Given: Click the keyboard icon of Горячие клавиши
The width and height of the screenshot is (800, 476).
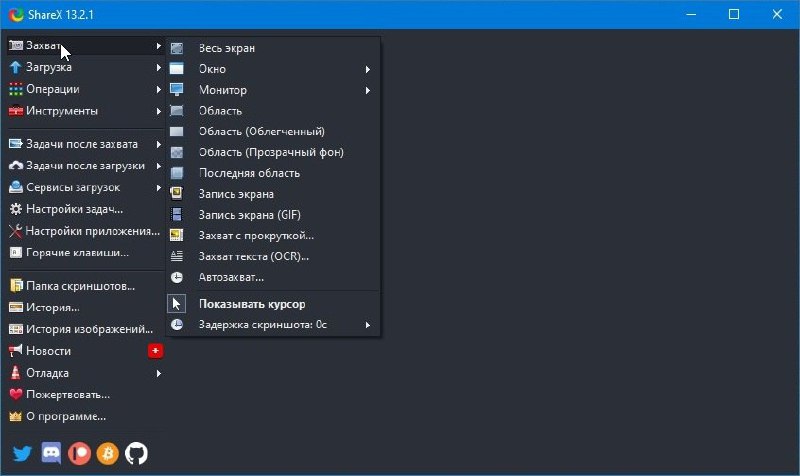Looking at the screenshot, I should coord(16,253).
